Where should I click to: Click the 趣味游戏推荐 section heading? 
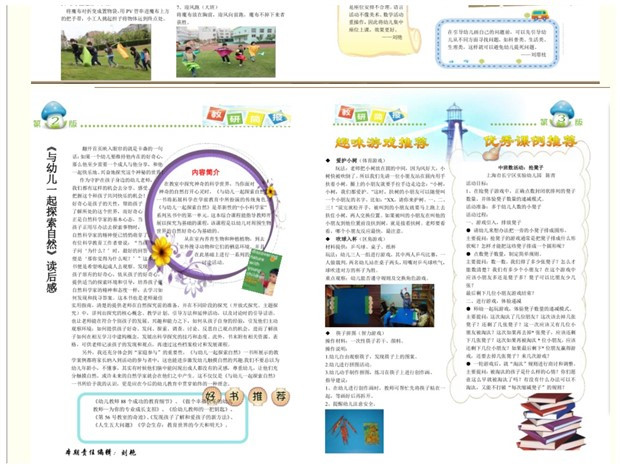[x=376, y=143]
